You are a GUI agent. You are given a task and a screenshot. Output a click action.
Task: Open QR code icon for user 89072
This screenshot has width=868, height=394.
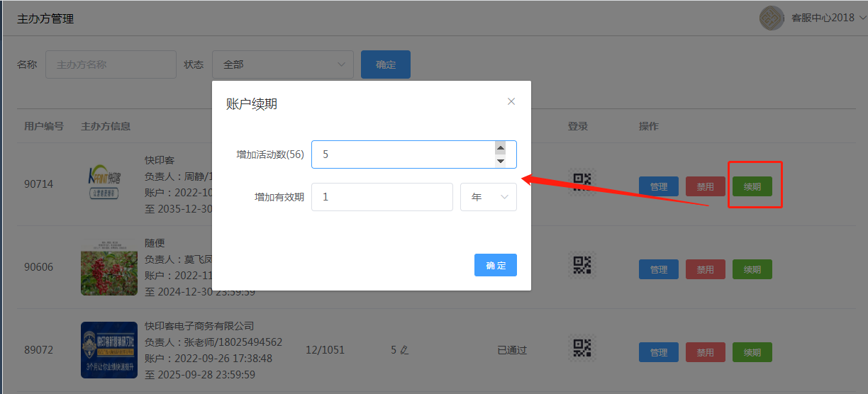[x=582, y=348]
